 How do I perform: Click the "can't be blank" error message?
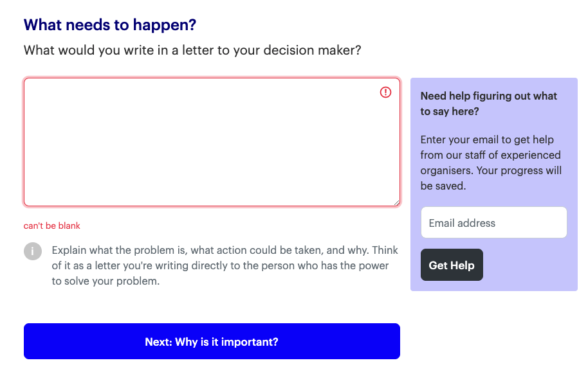[x=51, y=226]
